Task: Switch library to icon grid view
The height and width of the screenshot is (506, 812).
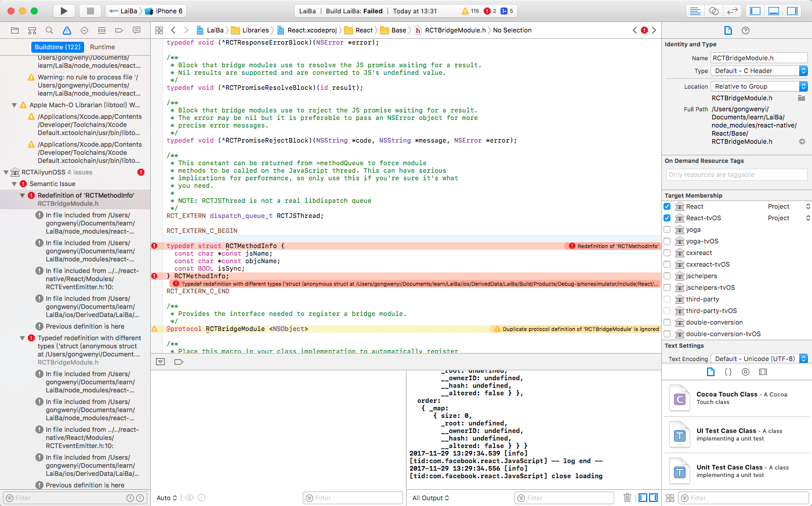Action: [x=670, y=498]
